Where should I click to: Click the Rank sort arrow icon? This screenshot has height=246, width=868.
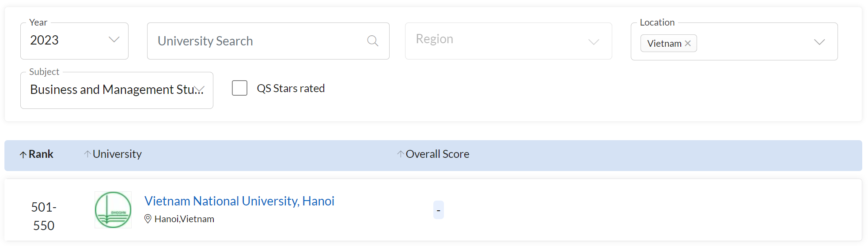point(23,154)
